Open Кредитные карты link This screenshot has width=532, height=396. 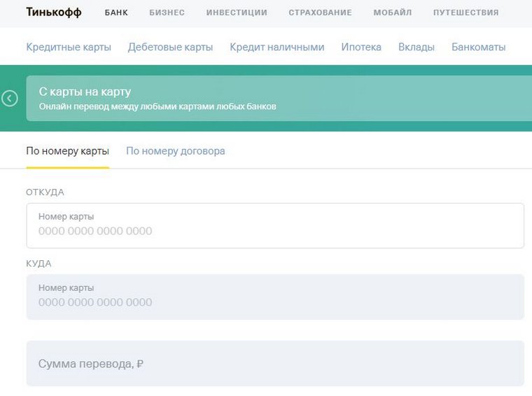pyautogui.click(x=69, y=47)
